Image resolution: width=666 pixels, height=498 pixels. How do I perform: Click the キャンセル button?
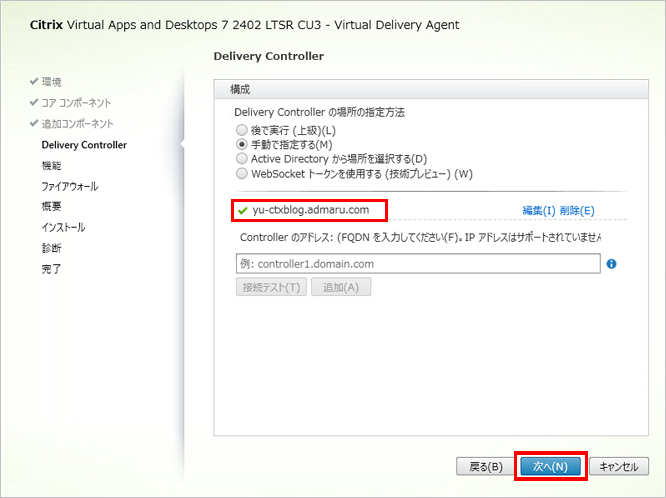[619, 466]
